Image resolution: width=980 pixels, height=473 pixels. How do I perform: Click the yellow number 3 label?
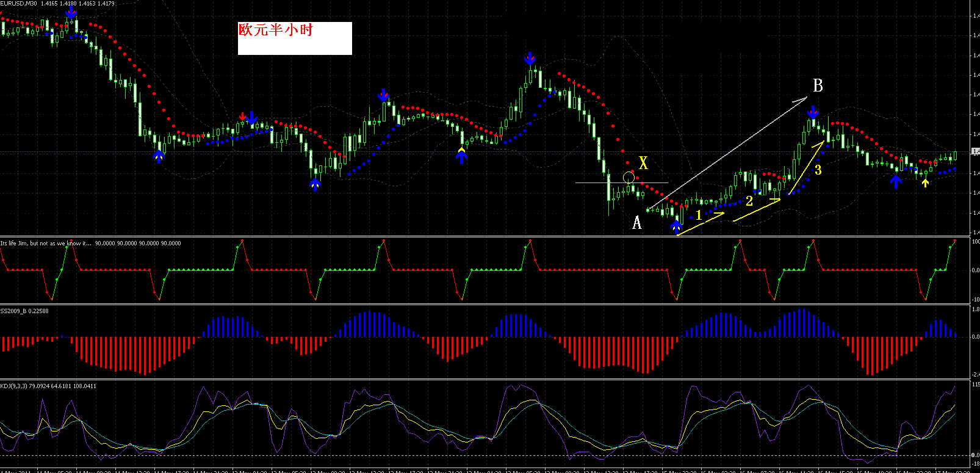818,170
